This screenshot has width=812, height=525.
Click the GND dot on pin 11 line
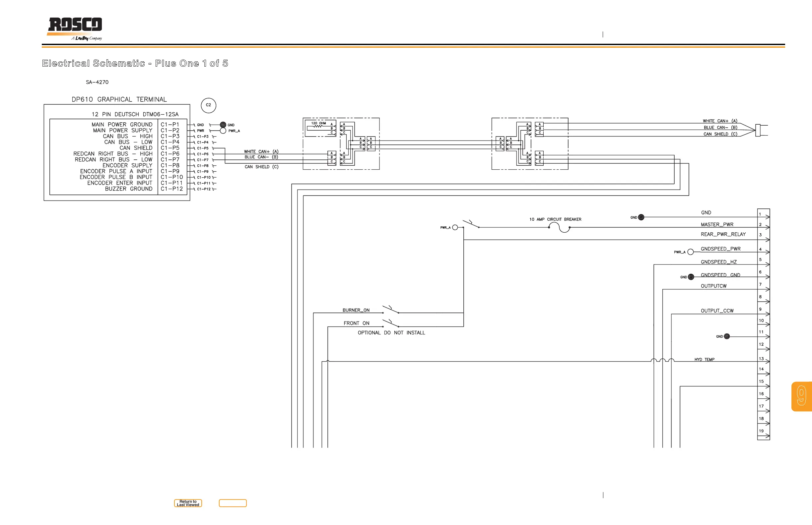click(x=727, y=336)
